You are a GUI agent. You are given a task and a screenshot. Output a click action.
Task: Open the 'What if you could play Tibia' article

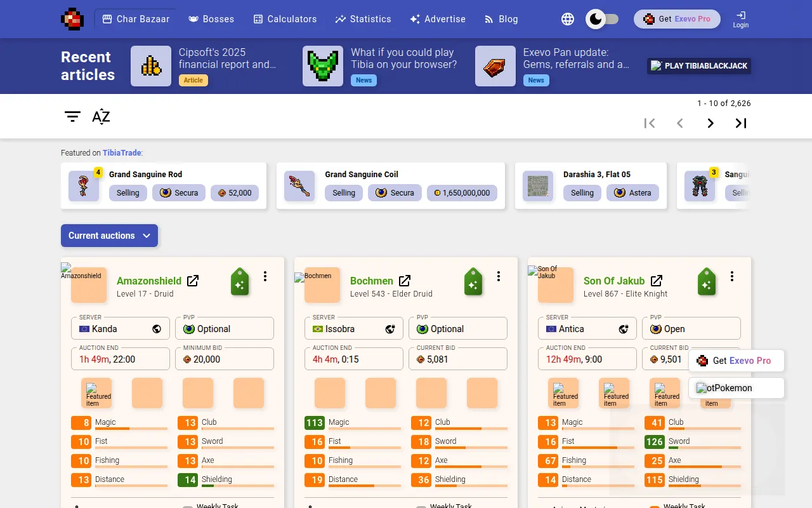[381, 66]
